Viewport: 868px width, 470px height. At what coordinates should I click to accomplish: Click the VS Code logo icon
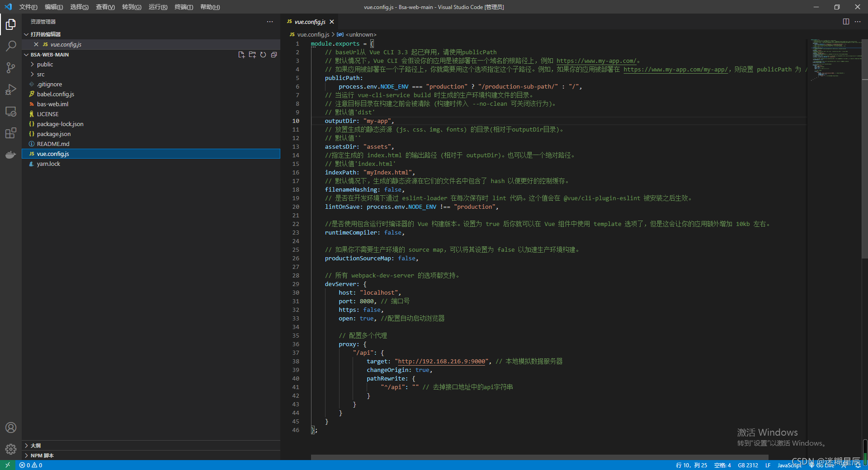[8, 7]
